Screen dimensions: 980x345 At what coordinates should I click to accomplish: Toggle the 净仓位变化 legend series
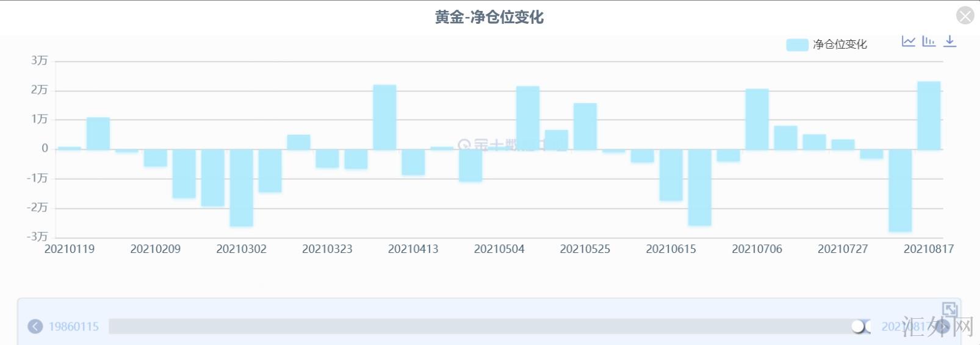pyautogui.click(x=840, y=44)
